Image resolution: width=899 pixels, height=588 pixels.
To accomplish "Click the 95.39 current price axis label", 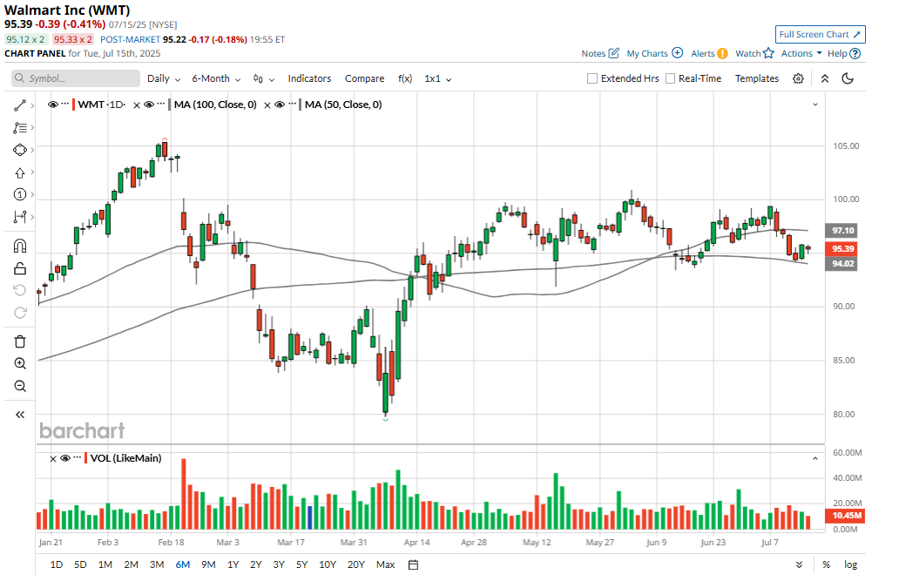I will click(842, 249).
